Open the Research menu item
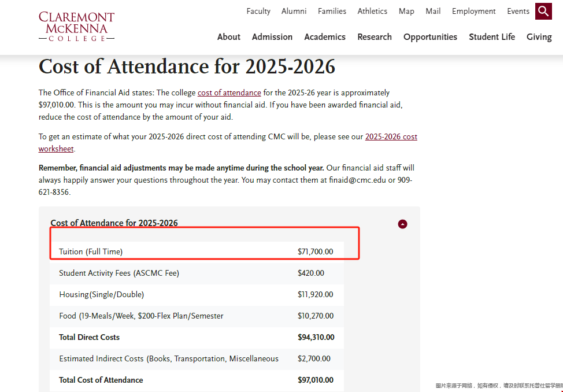Screen dimensions: 563x392 375,37
